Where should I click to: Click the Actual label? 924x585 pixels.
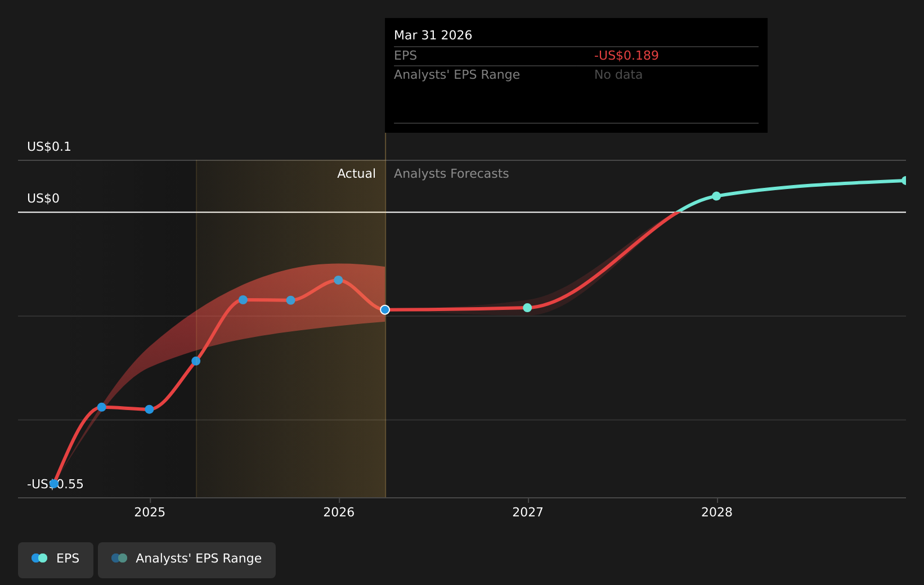point(356,174)
